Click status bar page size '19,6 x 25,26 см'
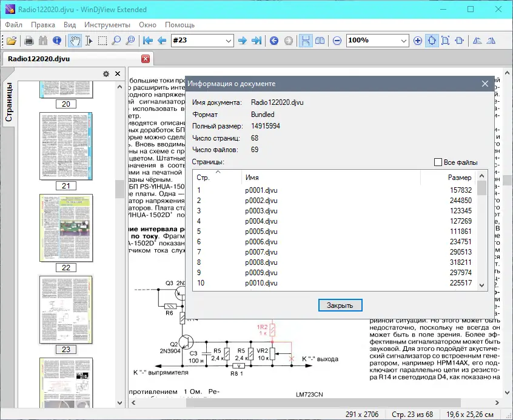Viewport: 513px width, 420px height. pos(470,415)
